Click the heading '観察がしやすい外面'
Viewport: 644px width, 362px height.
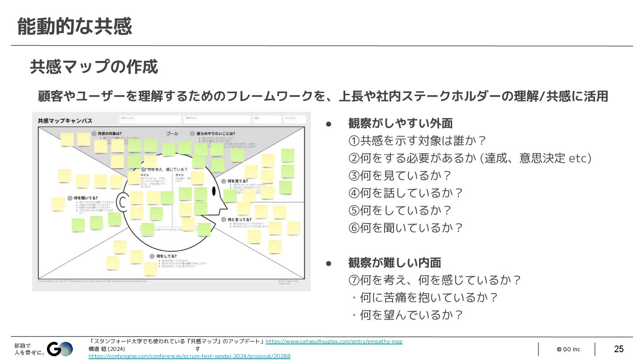click(x=401, y=123)
